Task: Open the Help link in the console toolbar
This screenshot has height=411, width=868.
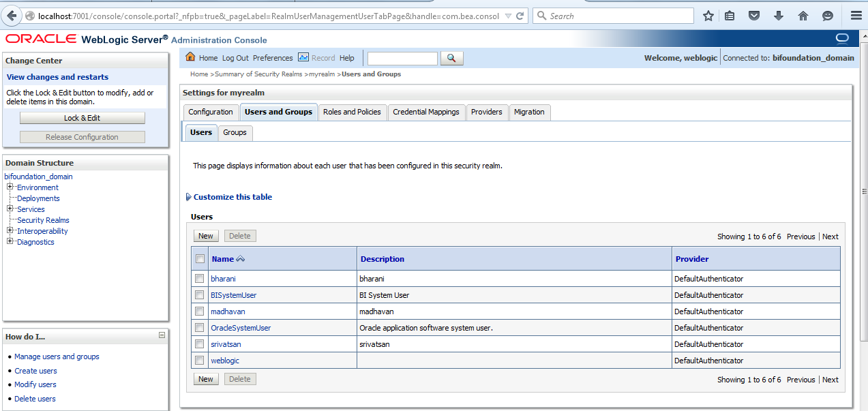Action: (x=347, y=58)
